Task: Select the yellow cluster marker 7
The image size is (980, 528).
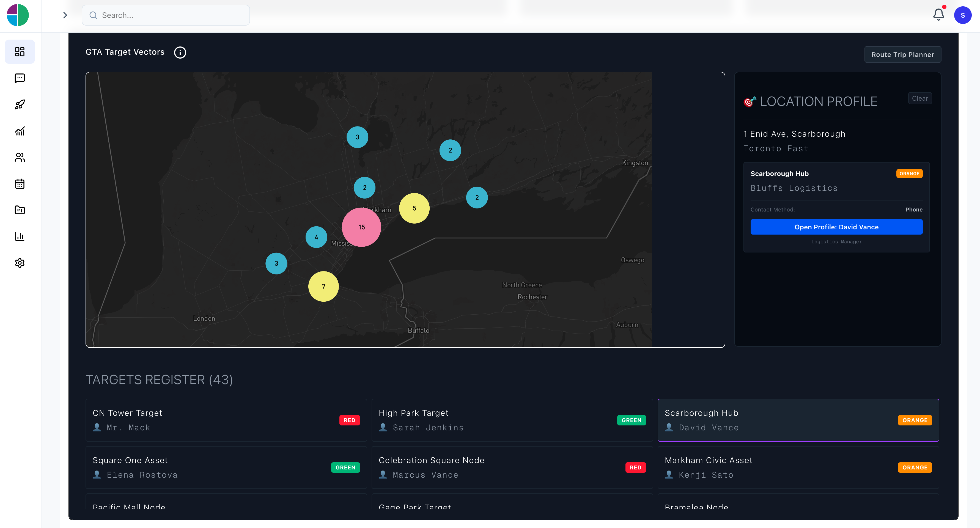Action: [x=323, y=287]
